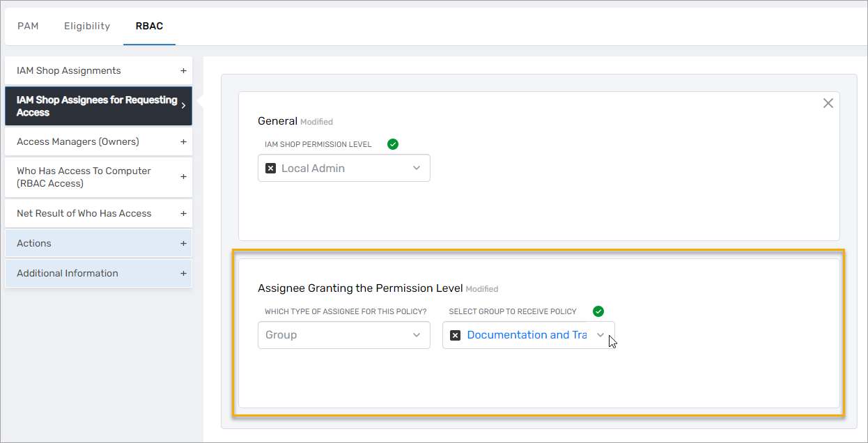Remove the Documentation and Training group tag
Viewport: 868px width, 443px height.
tap(456, 335)
